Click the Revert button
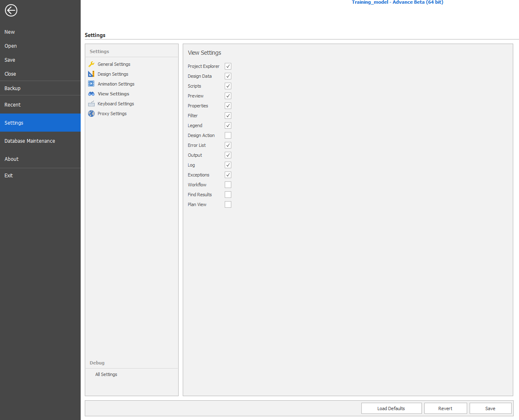This screenshot has width=519, height=420. (445, 408)
